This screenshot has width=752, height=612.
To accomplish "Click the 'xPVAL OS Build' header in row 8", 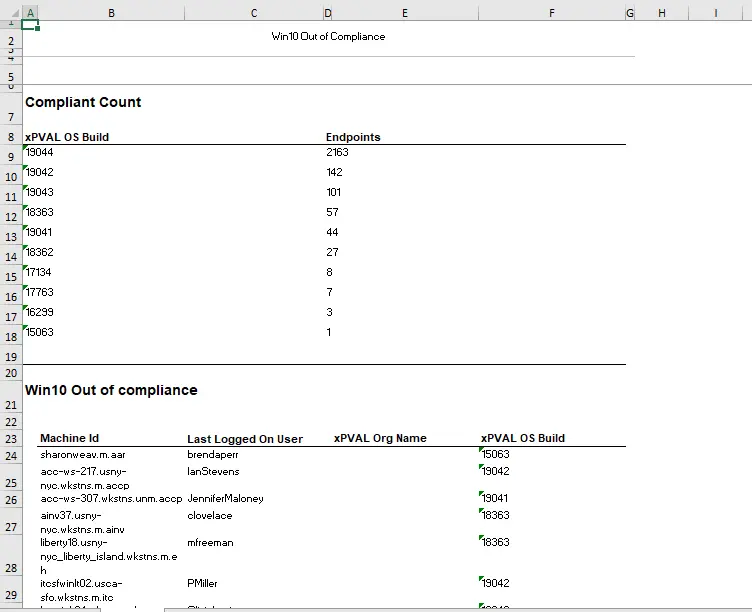I will (x=67, y=137).
